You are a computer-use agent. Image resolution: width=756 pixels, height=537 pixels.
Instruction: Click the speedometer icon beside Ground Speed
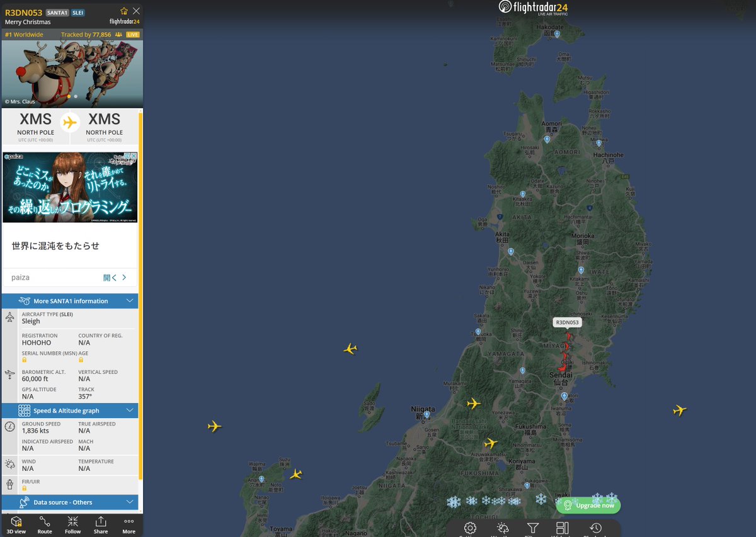click(9, 427)
